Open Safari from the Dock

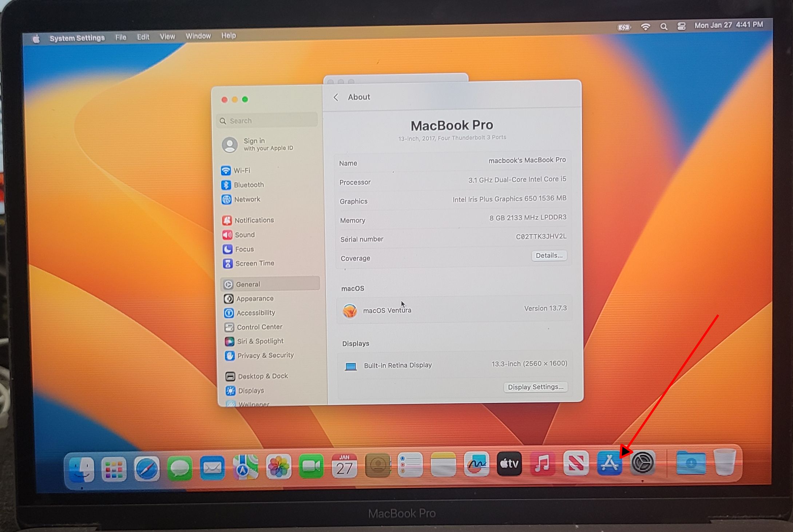[147, 469]
